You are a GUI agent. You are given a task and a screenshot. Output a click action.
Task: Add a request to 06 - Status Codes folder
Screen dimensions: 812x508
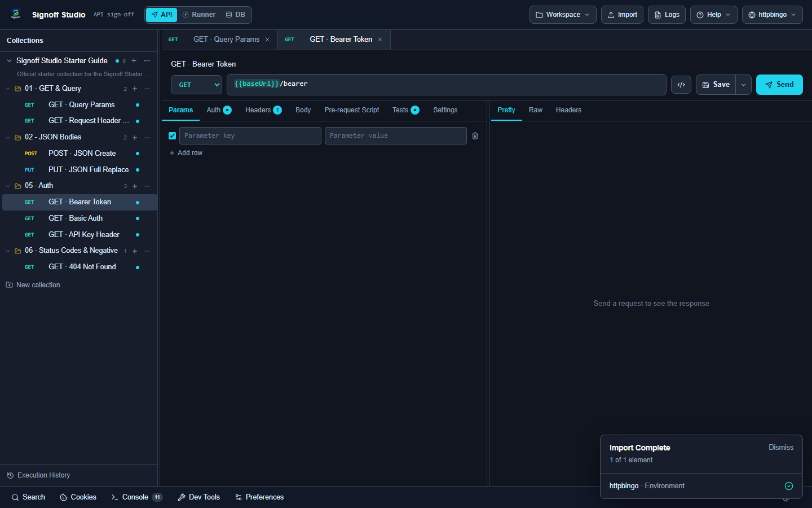coord(135,251)
